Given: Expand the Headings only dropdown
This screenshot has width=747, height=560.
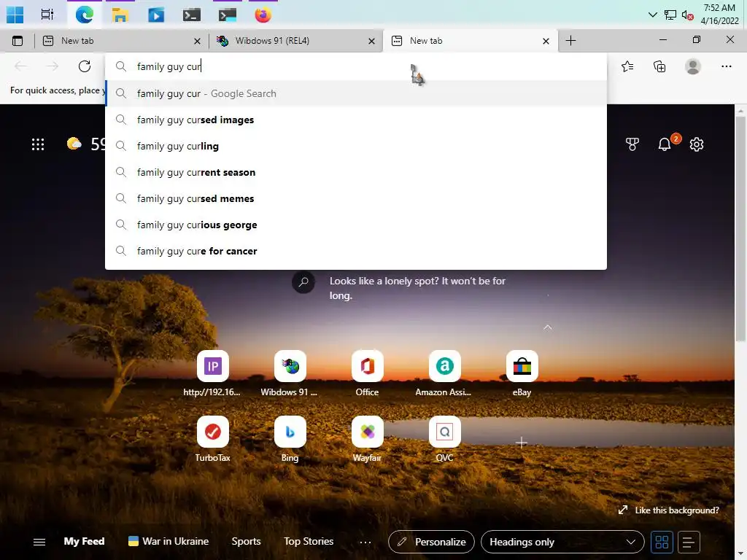Looking at the screenshot, I should point(562,542).
